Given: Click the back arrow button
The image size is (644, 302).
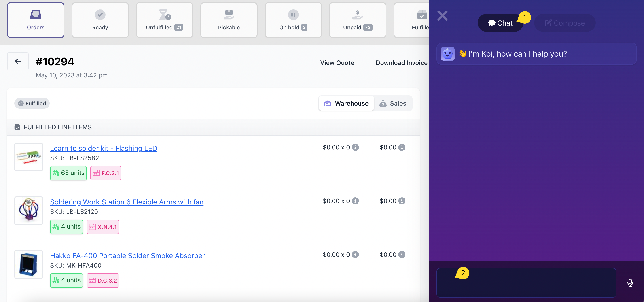Looking at the screenshot, I should [x=18, y=61].
